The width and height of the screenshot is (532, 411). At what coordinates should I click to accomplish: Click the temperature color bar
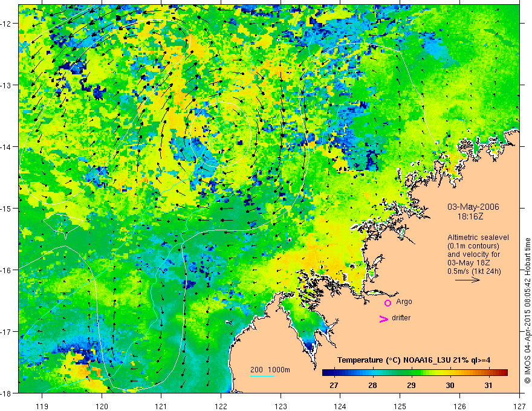coord(415,372)
